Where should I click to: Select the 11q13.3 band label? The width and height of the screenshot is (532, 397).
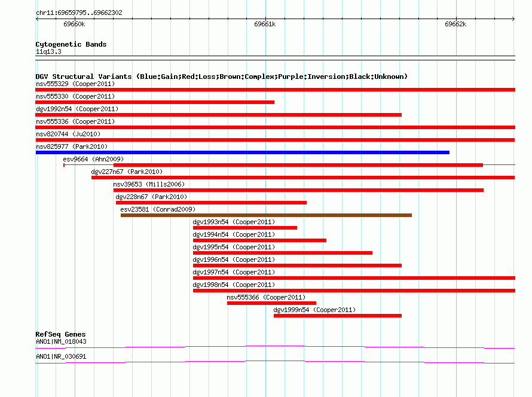click(48, 51)
